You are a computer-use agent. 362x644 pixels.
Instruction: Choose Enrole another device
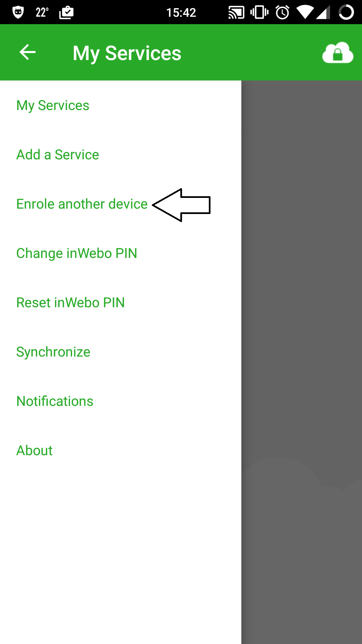82,204
